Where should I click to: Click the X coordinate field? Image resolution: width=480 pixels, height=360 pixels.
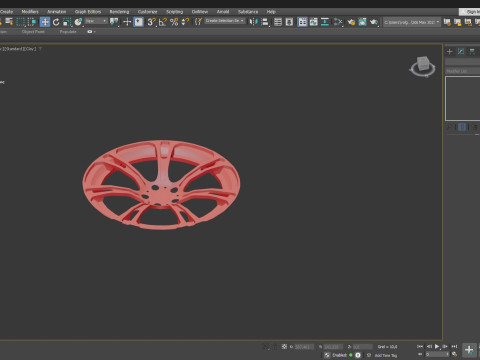tap(304, 347)
